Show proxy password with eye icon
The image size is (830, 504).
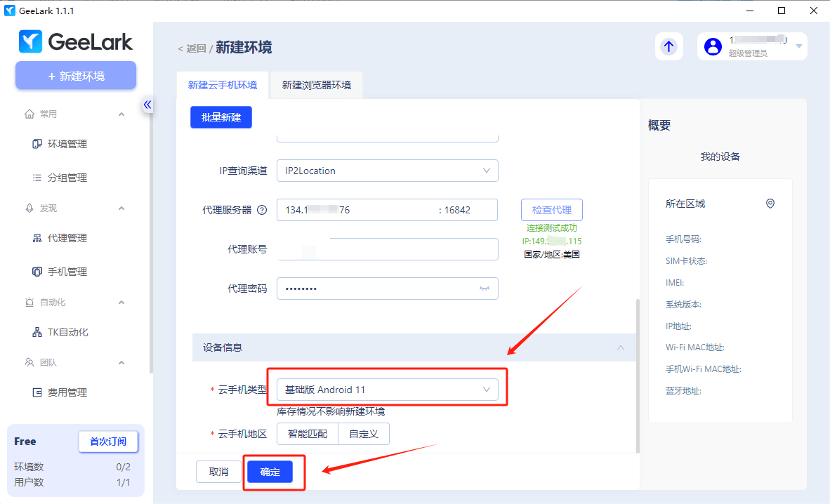coord(485,288)
